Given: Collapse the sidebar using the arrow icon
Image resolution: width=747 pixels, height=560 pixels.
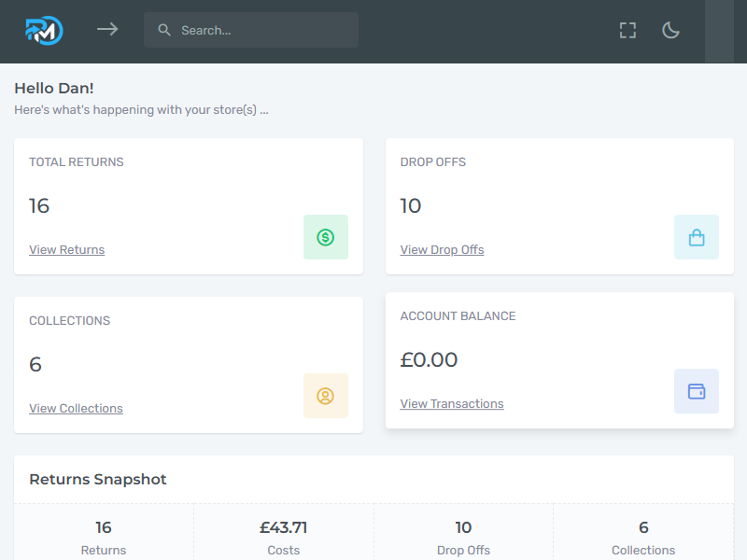Looking at the screenshot, I should [x=107, y=29].
